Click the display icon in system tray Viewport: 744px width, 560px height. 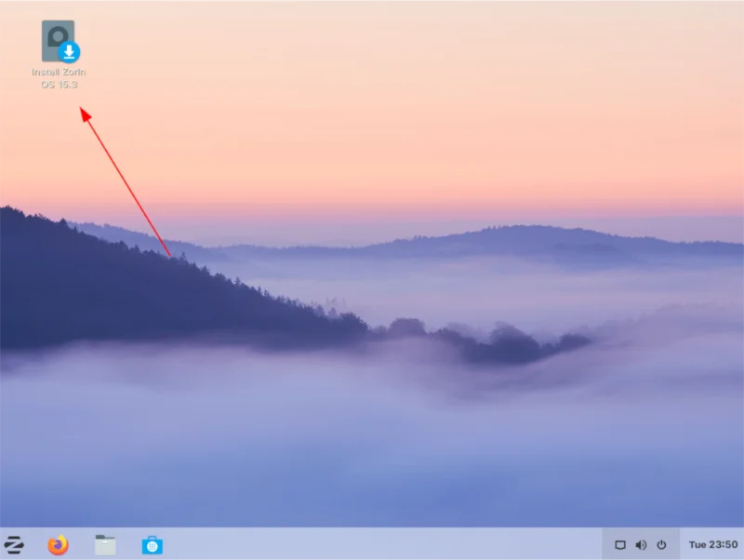619,545
